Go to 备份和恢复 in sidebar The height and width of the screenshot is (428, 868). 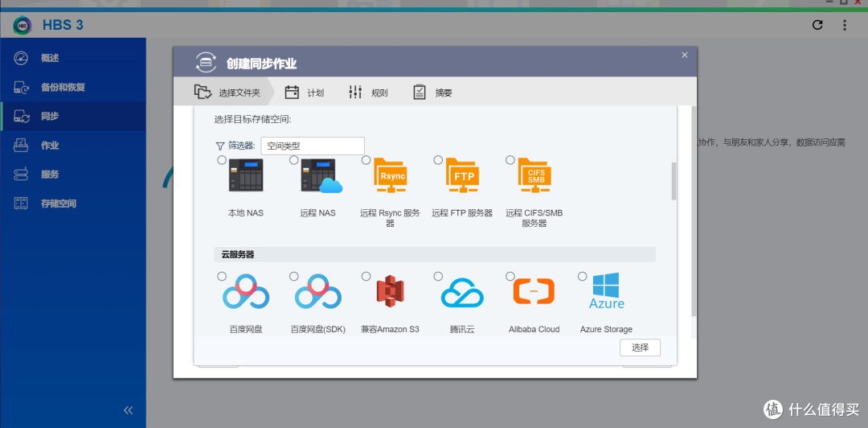(73, 88)
